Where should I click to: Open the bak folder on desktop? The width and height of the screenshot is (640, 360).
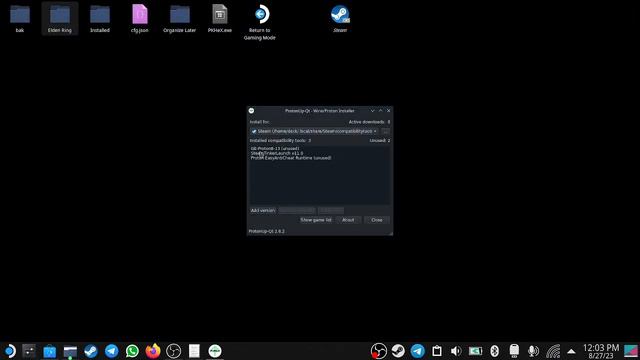(20, 18)
